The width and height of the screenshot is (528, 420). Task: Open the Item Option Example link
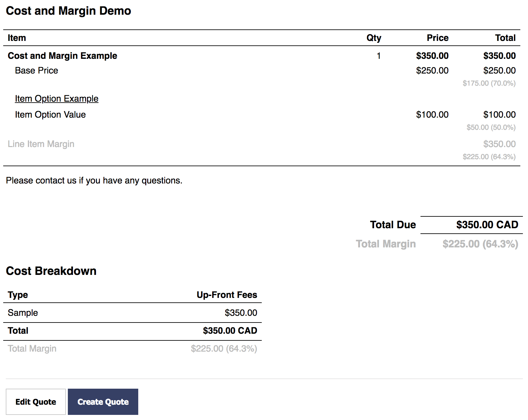click(x=57, y=98)
